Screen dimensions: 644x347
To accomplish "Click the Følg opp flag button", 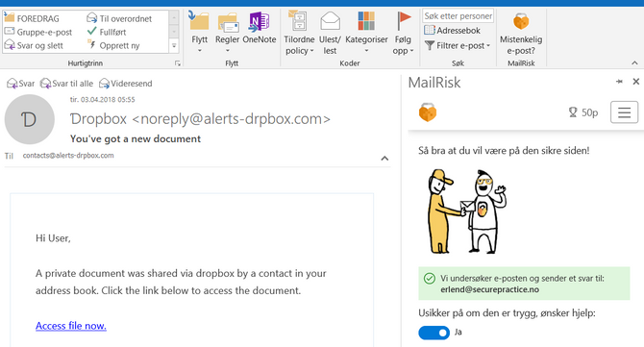I will point(403,33).
